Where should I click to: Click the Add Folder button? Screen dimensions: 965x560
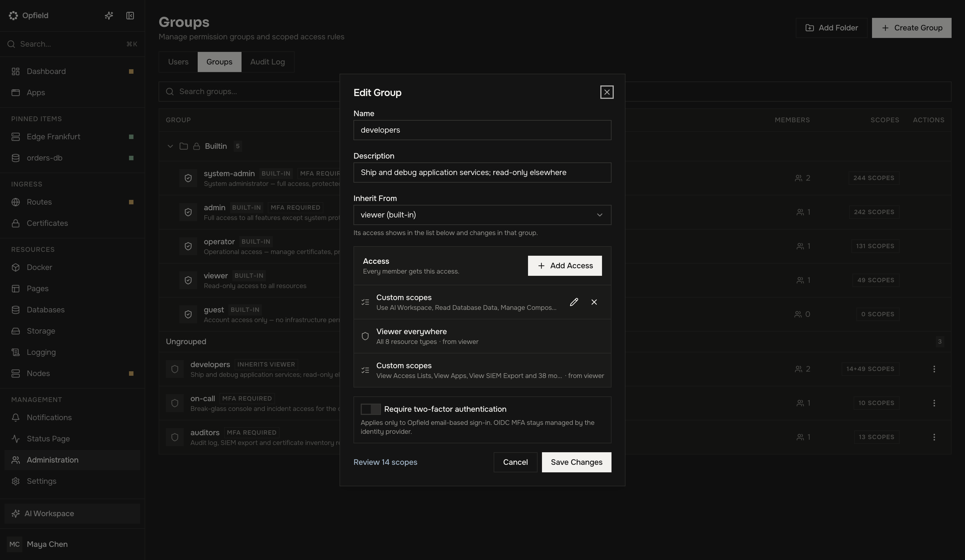coord(831,28)
